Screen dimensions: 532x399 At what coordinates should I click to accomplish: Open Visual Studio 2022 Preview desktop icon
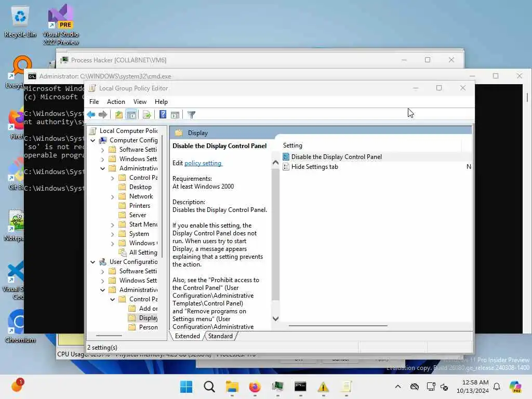point(60,24)
